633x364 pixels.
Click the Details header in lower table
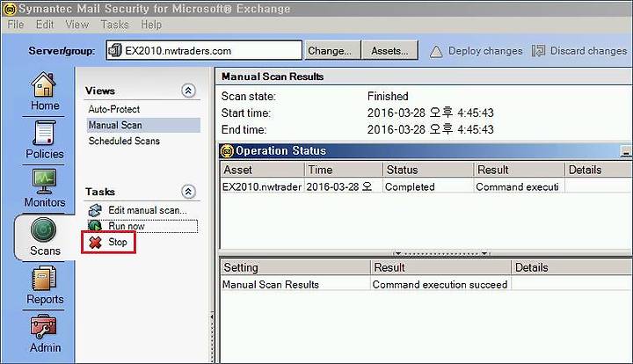point(572,267)
